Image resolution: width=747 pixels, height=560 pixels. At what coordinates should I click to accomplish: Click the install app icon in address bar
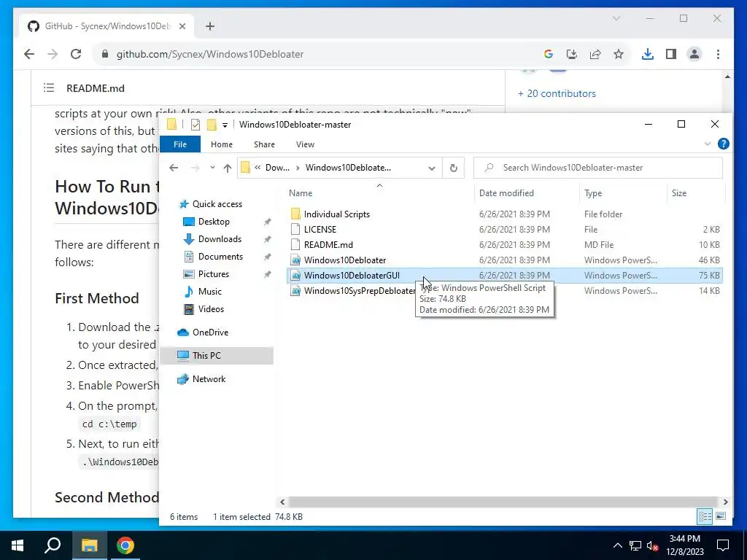(572, 54)
